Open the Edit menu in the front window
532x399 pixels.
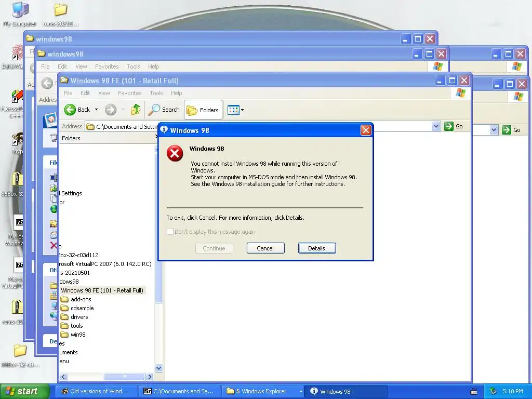(85, 93)
